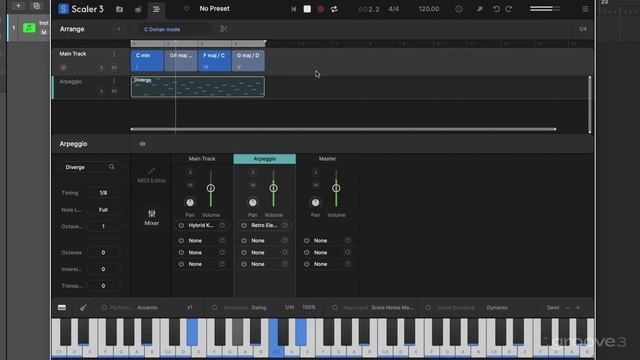640x360 pixels.
Task: Return to start with the rewind button
Action: click(x=293, y=9)
